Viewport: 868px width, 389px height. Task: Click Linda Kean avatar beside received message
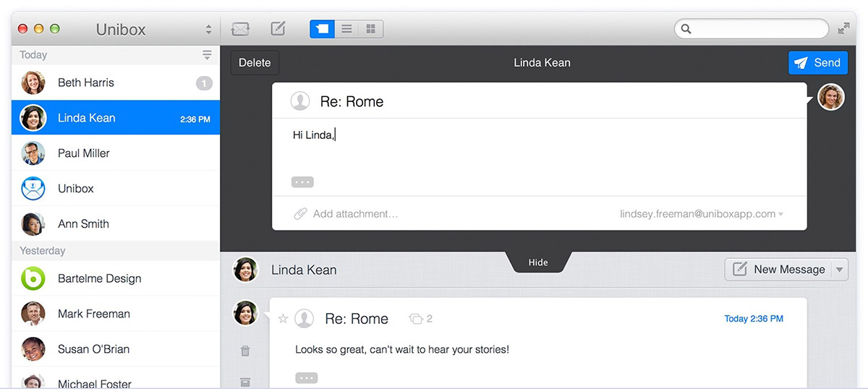246,313
